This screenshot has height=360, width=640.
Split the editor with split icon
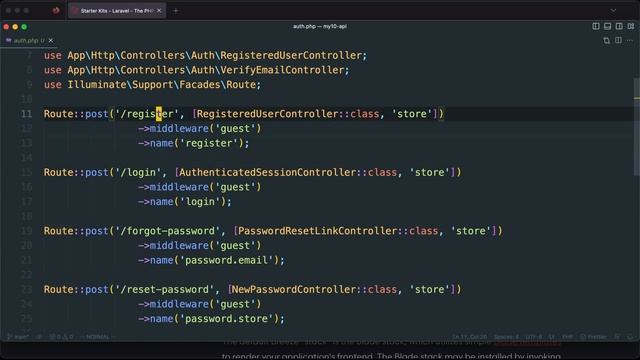618,40
